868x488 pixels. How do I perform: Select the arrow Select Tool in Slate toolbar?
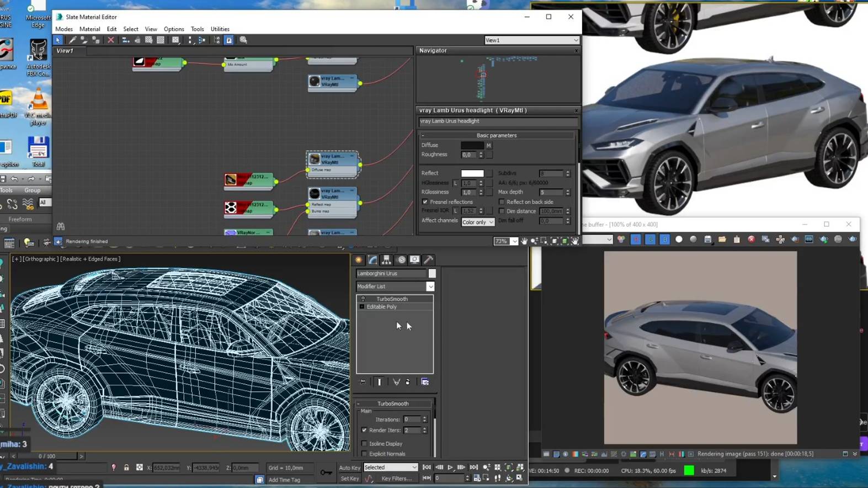click(x=58, y=40)
